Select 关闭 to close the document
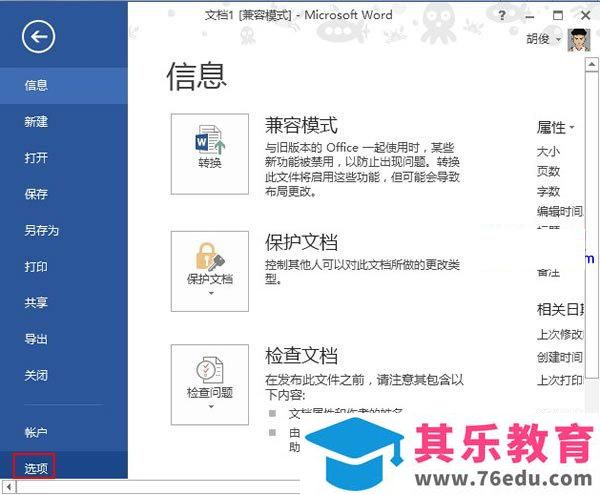The image size is (600, 495). coord(64,375)
